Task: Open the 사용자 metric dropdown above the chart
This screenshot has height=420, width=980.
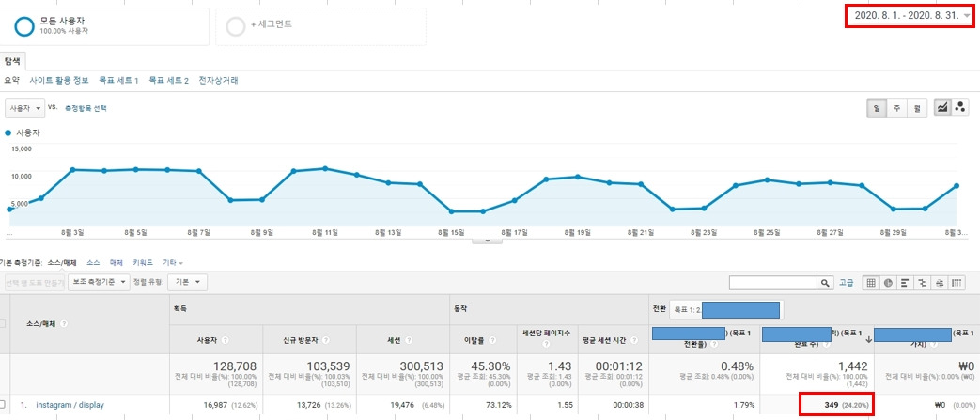Action: (x=25, y=108)
